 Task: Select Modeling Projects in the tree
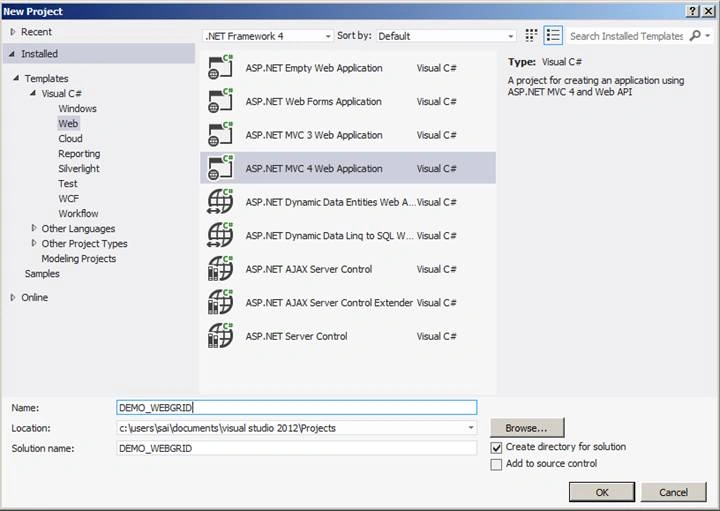point(79,258)
